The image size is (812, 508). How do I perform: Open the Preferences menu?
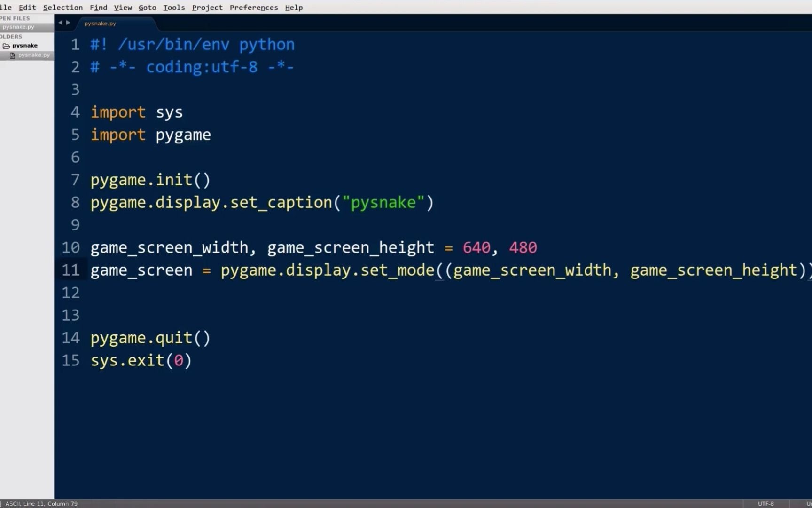253,8
